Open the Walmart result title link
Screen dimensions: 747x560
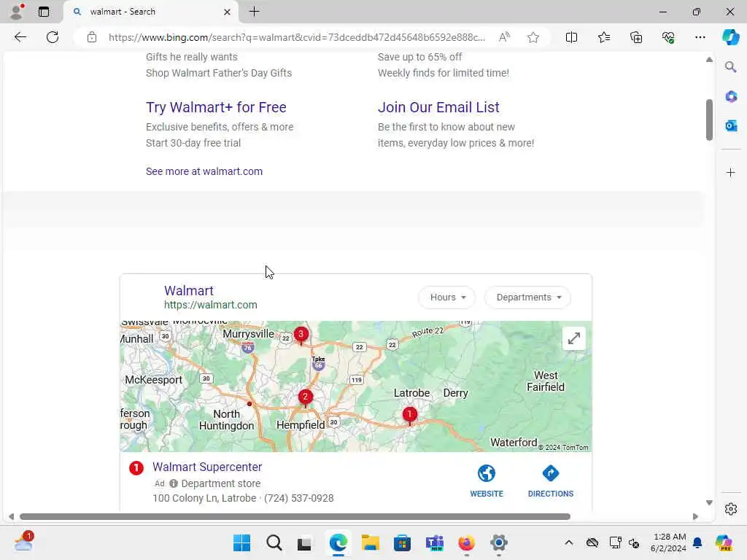(189, 290)
